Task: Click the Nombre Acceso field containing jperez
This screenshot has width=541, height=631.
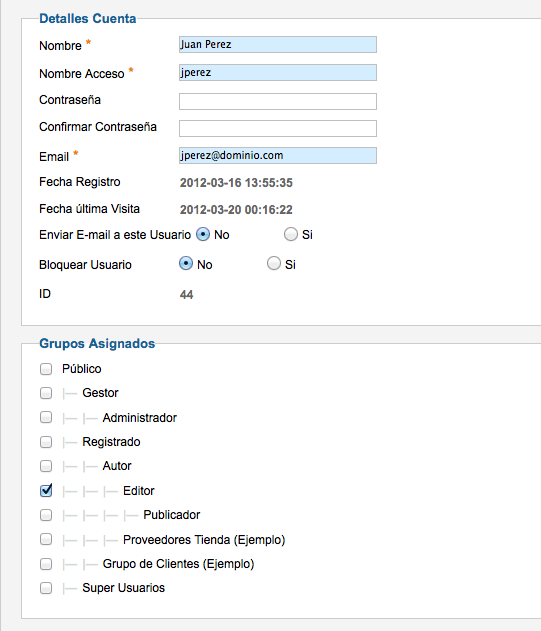Action: pyautogui.click(x=278, y=72)
